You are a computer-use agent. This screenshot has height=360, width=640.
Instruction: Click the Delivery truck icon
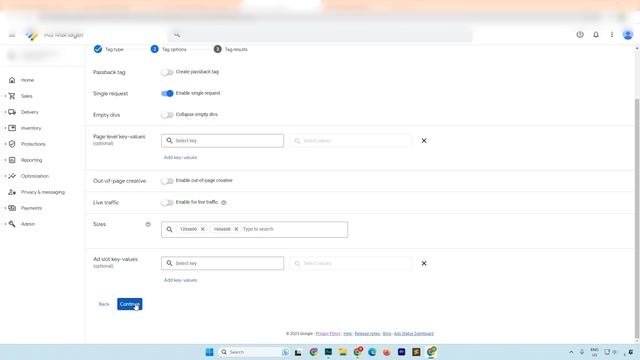click(12, 112)
